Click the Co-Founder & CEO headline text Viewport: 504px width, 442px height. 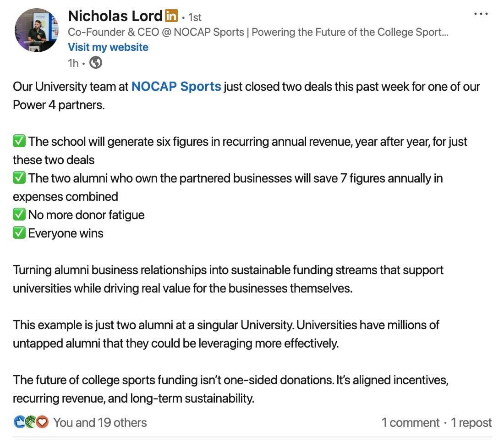tap(258, 32)
